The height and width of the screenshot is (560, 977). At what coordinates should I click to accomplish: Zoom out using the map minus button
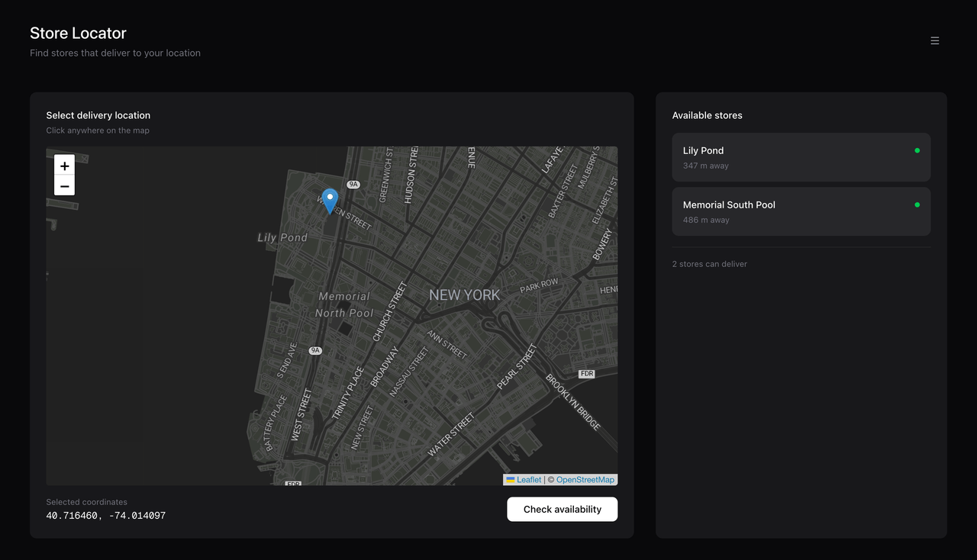pyautogui.click(x=64, y=185)
